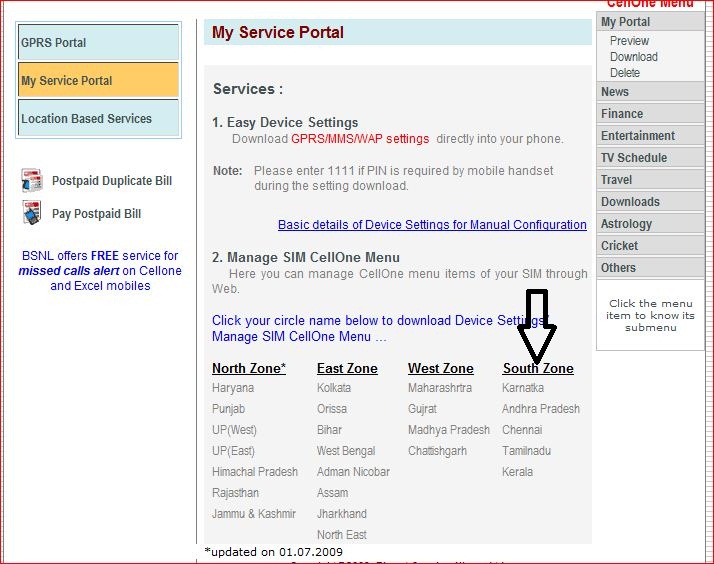Open Postpaid Duplicate Bill link
This screenshot has height=564, width=714.
[x=112, y=181]
